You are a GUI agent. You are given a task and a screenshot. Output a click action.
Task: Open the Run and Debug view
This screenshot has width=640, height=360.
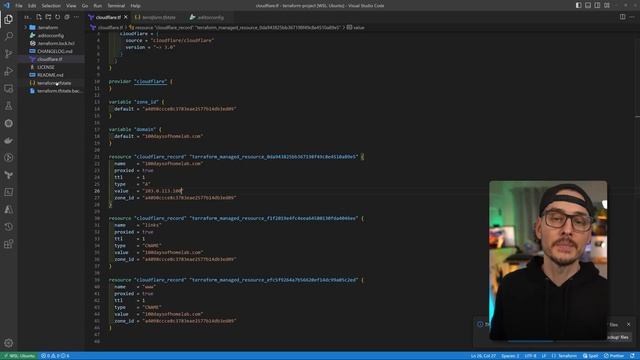[9, 71]
